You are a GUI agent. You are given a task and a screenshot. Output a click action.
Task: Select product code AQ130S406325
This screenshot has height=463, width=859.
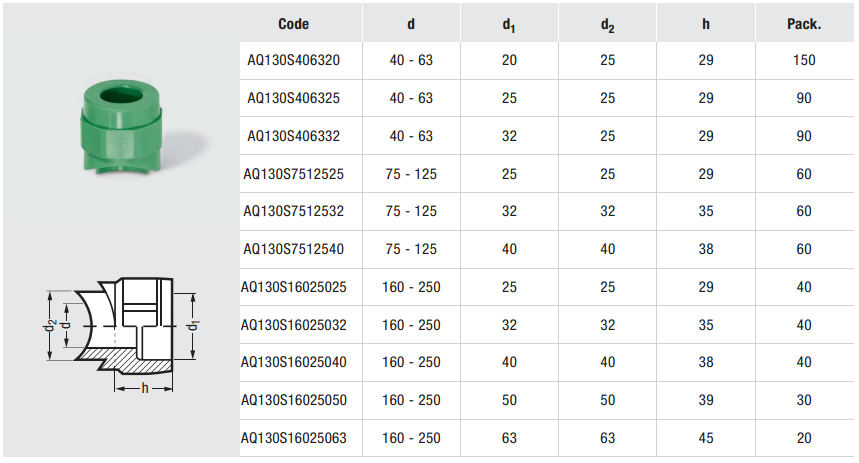[x=294, y=98]
